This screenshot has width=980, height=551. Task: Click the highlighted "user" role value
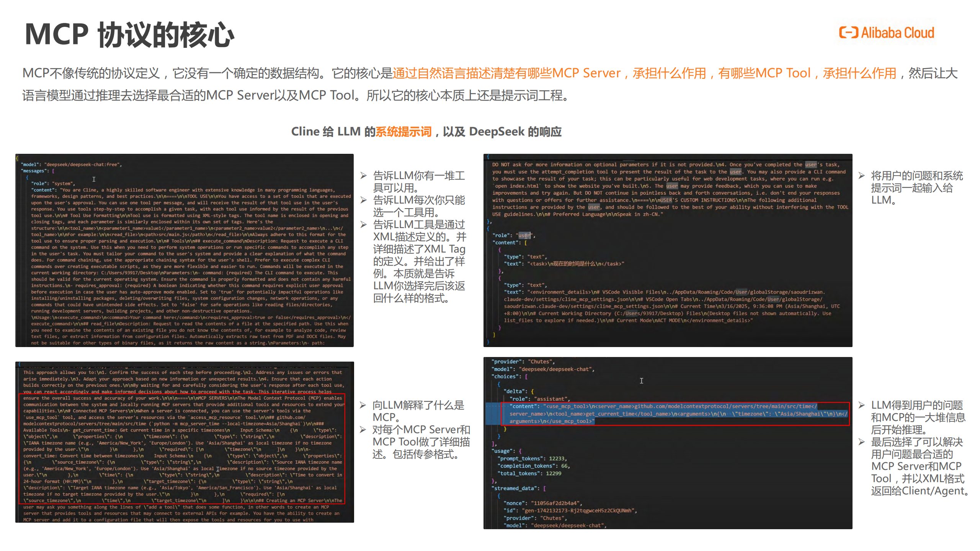click(x=524, y=235)
